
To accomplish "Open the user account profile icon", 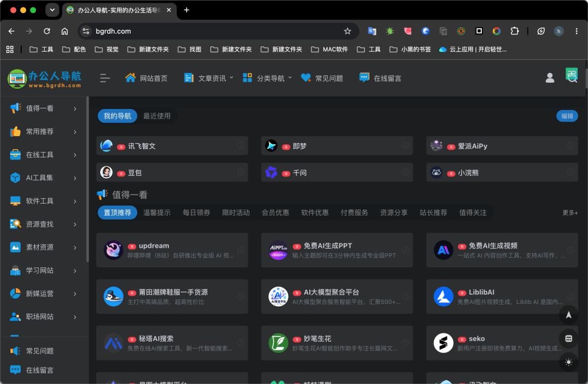I will pyautogui.click(x=550, y=78).
